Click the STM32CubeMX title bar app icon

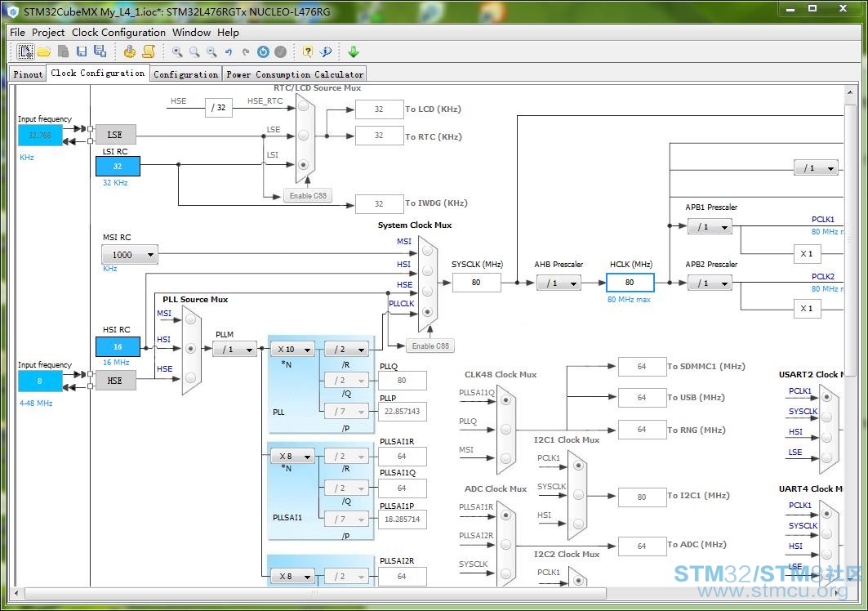(13, 11)
